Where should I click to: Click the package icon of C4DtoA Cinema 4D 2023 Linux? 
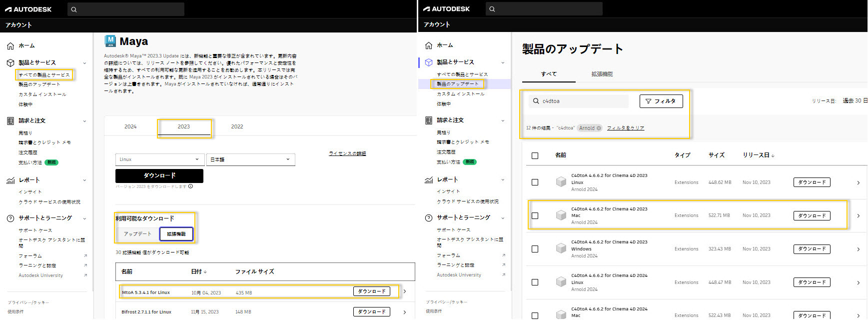pos(561,182)
